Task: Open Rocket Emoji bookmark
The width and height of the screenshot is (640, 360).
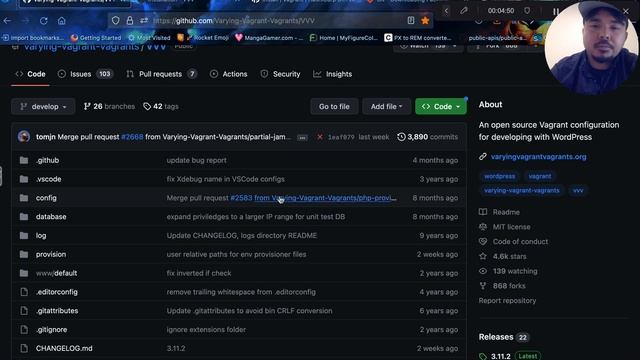Action: point(203,38)
